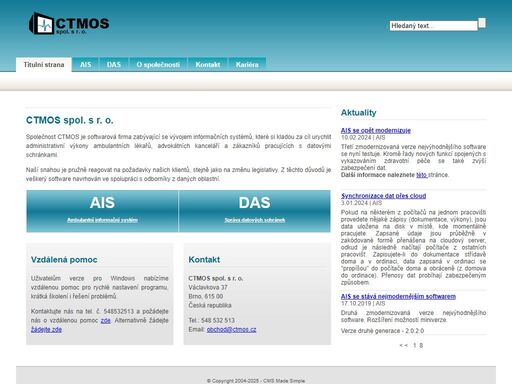
Task: Email obchod@ctmos.cz link
Action: click(231, 329)
